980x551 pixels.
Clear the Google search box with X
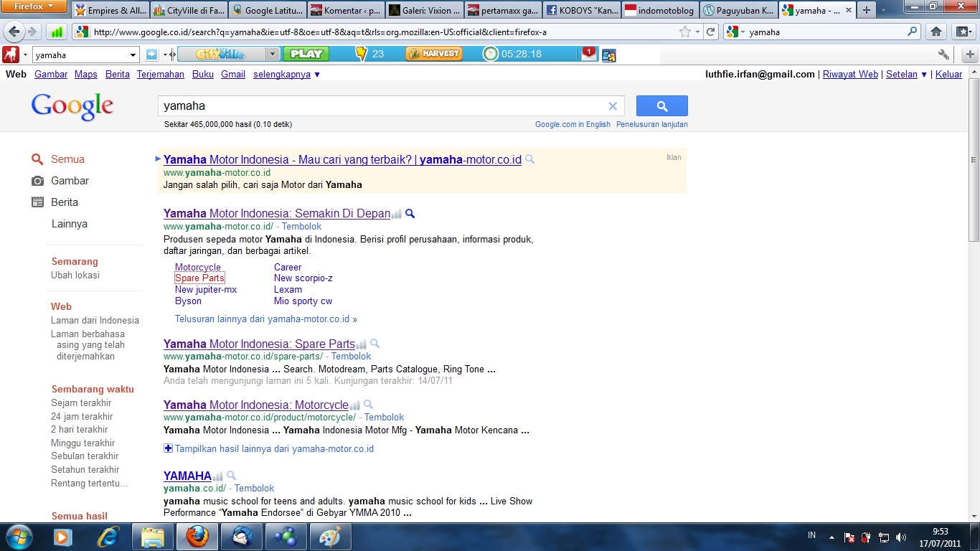tap(613, 106)
